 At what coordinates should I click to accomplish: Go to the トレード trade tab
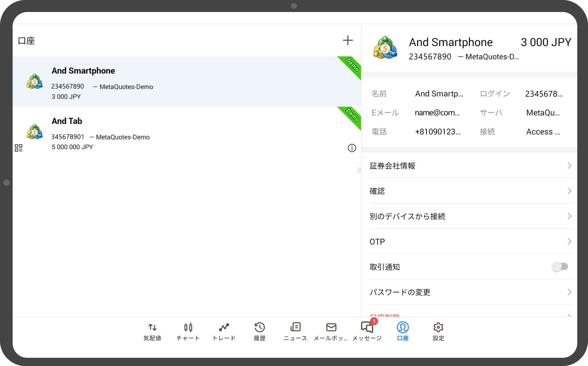tap(224, 331)
